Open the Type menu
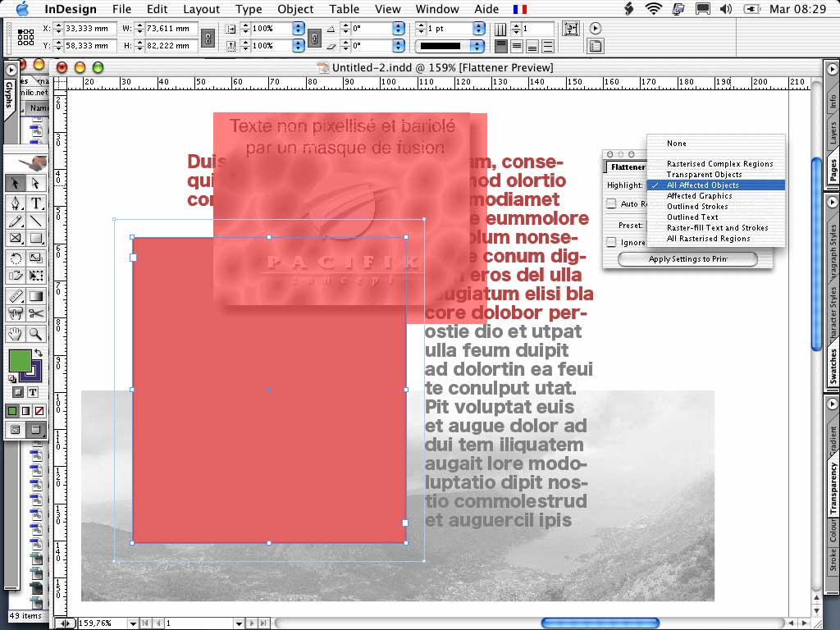This screenshot has height=630, width=840. tap(249, 9)
